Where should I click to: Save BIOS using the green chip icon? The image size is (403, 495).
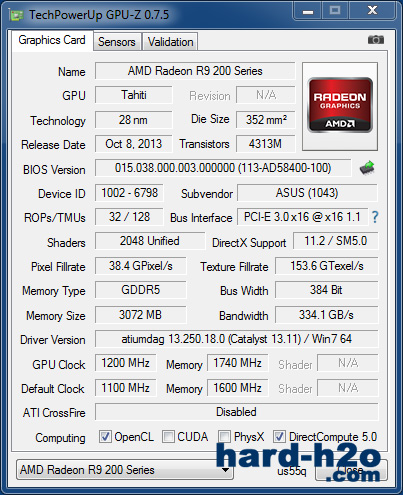coord(367,168)
